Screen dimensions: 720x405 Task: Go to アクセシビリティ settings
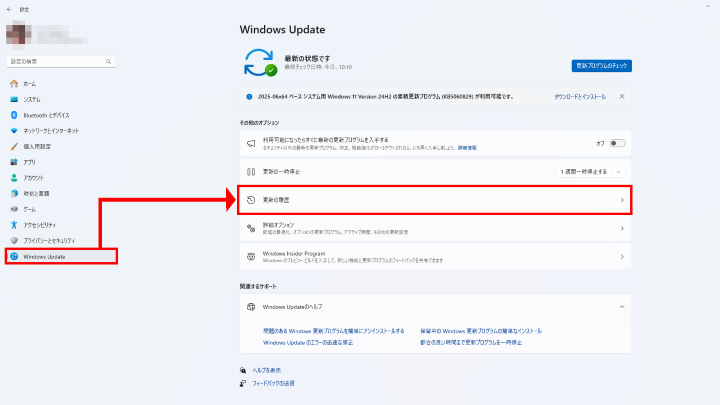coord(39,225)
